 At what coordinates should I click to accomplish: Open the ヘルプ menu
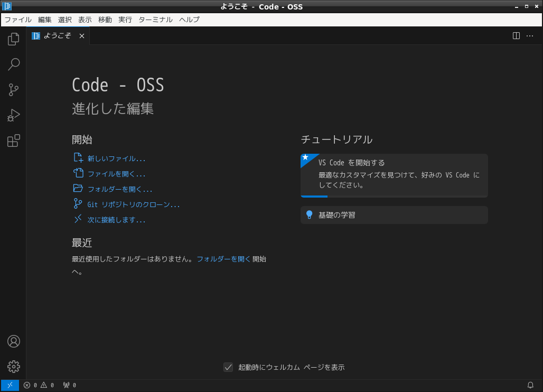190,20
